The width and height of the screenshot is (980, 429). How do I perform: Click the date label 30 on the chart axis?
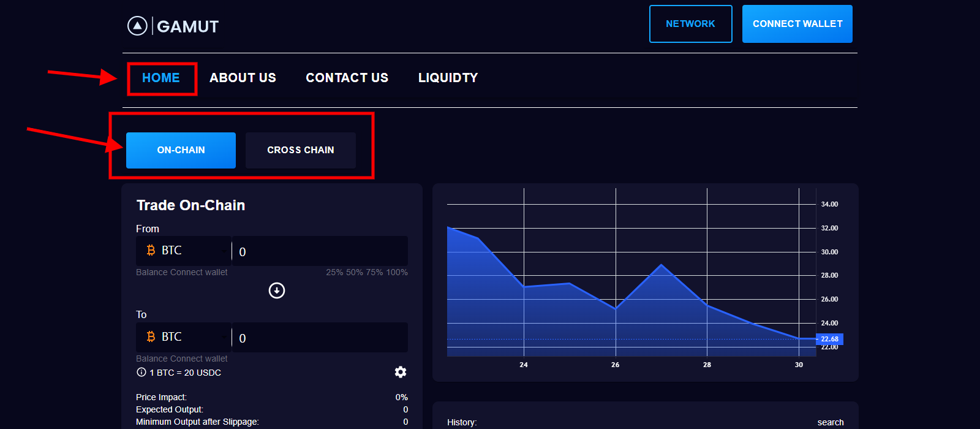799,365
